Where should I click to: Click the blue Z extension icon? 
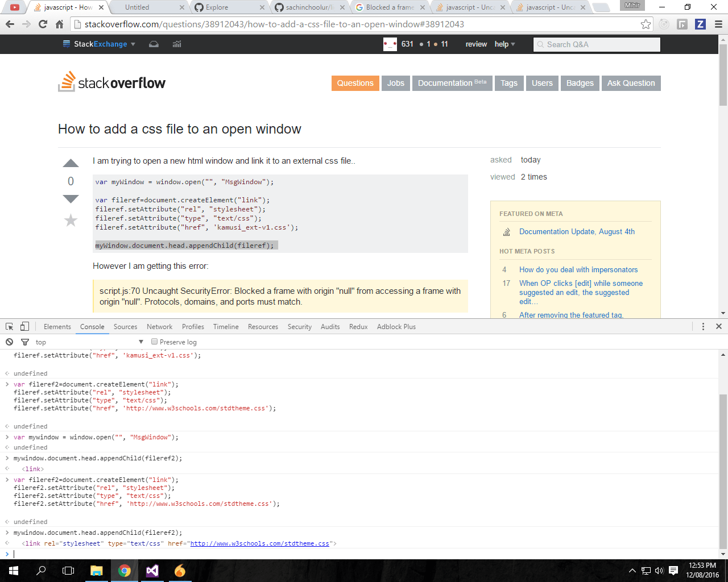[x=700, y=24]
